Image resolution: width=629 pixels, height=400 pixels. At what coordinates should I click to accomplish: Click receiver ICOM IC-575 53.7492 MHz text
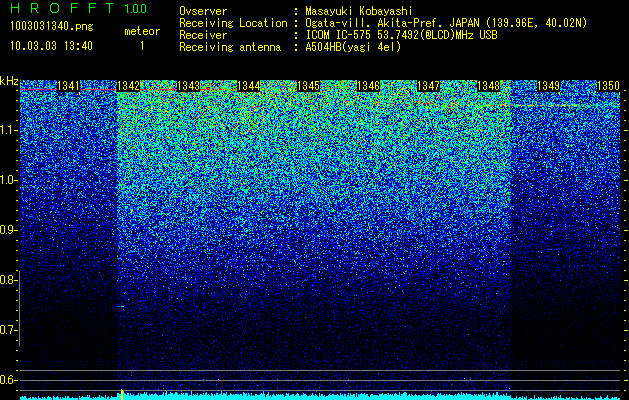tap(401, 35)
